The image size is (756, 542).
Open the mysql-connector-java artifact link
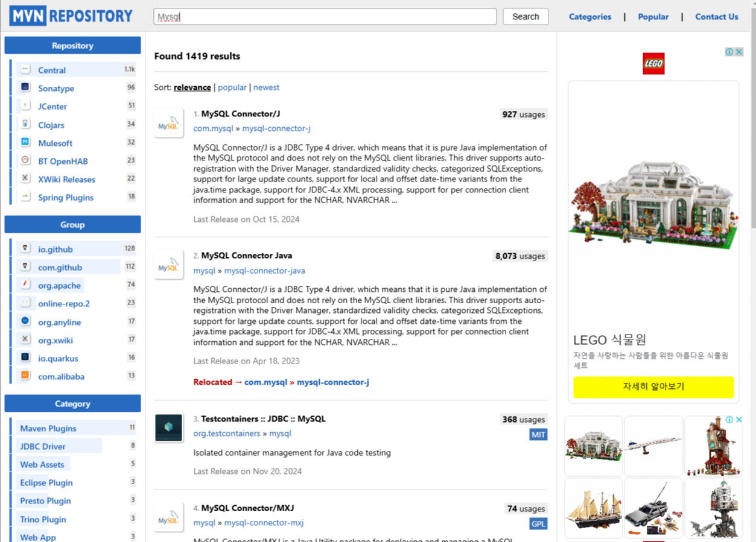pyautogui.click(x=265, y=271)
